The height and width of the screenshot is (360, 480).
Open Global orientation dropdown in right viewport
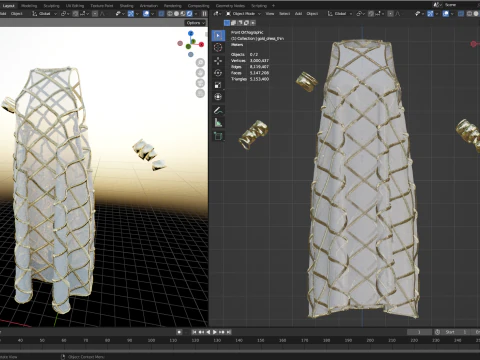coord(340,14)
